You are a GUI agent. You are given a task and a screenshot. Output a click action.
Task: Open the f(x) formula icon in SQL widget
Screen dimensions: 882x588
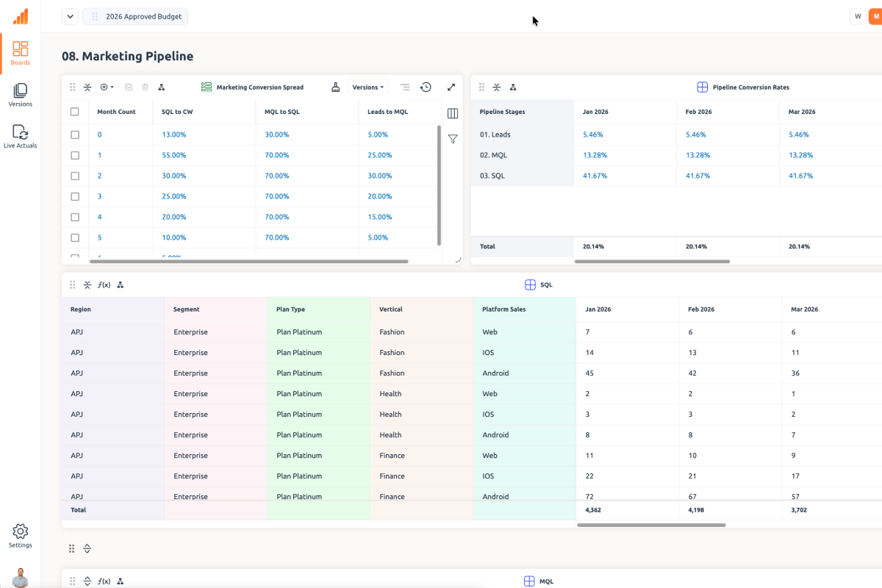104,284
